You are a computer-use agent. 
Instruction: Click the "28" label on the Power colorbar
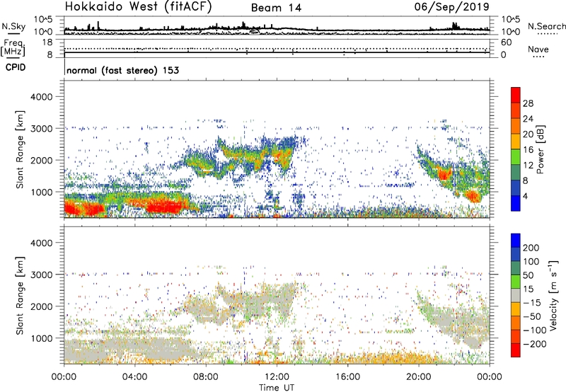(x=528, y=103)
